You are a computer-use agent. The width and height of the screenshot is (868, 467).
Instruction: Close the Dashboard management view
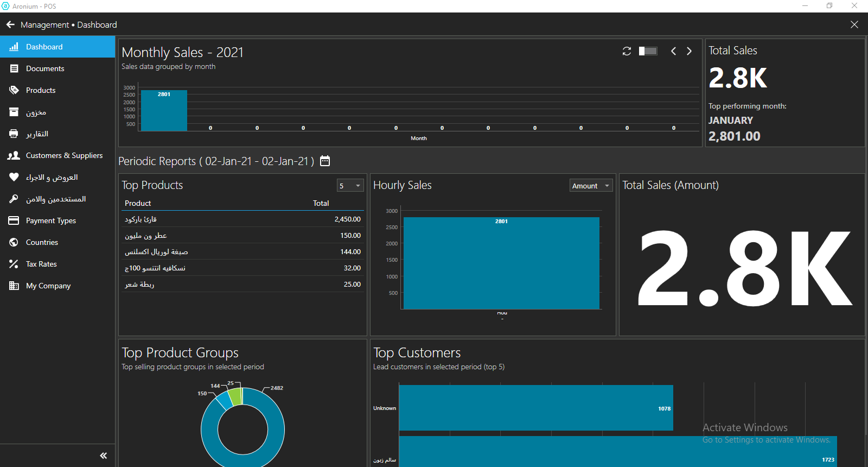854,24
